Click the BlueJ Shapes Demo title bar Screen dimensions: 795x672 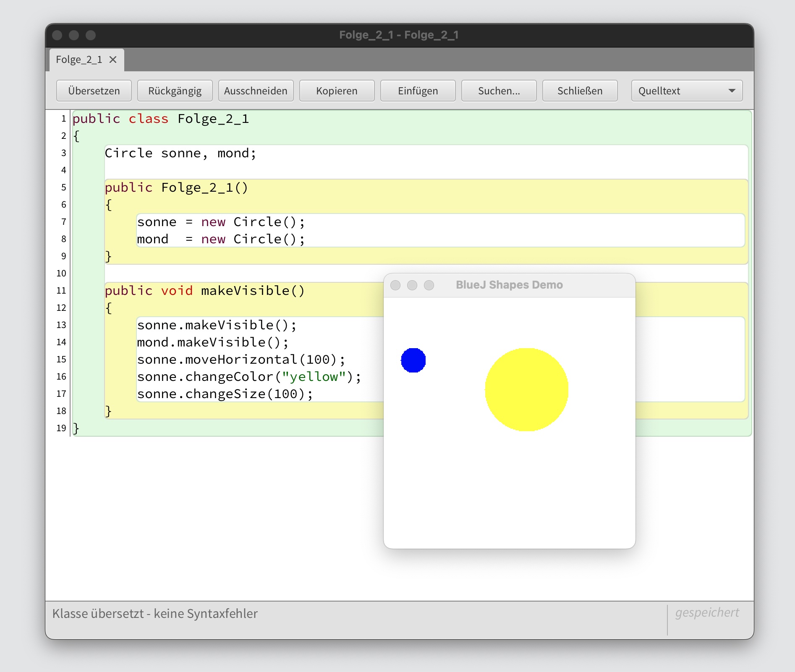pos(509,285)
